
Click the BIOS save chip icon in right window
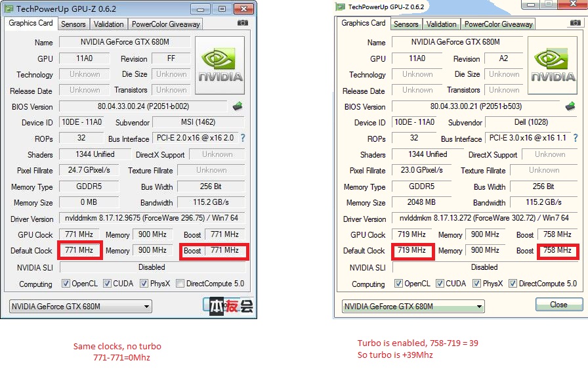[570, 106]
